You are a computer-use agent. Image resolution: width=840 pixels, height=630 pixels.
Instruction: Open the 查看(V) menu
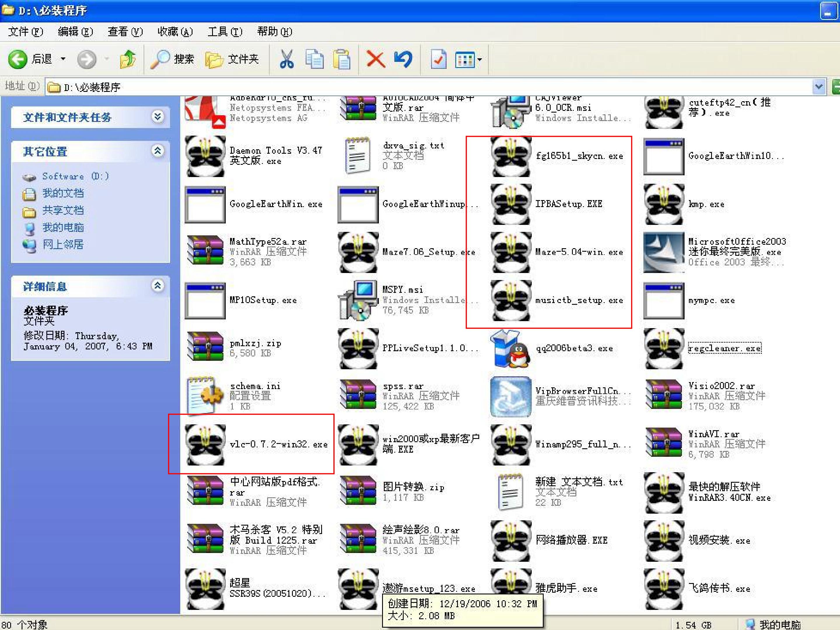(125, 32)
